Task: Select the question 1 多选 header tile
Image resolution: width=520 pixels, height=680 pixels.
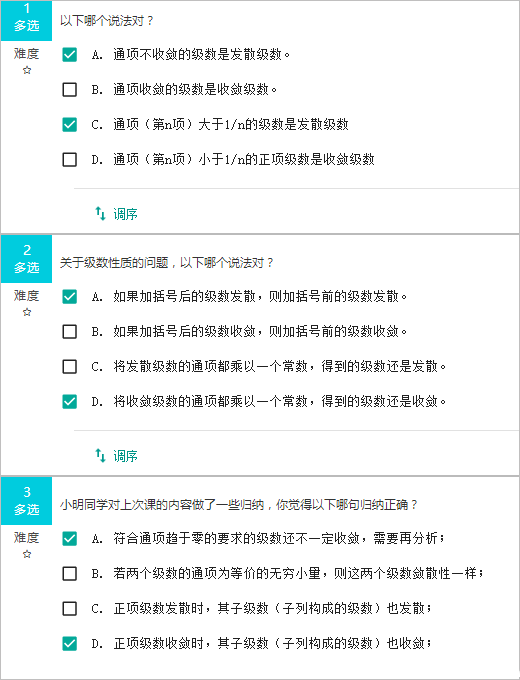Action: click(x=26, y=21)
